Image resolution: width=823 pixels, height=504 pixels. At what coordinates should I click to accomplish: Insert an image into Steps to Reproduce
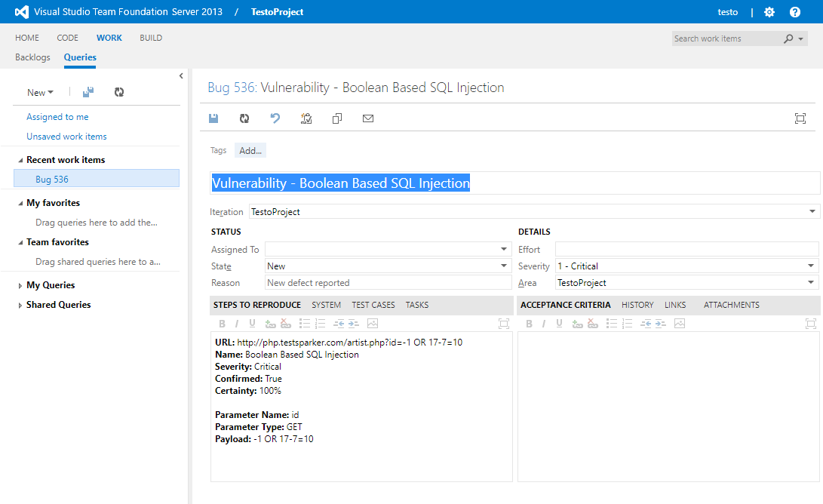click(x=372, y=323)
